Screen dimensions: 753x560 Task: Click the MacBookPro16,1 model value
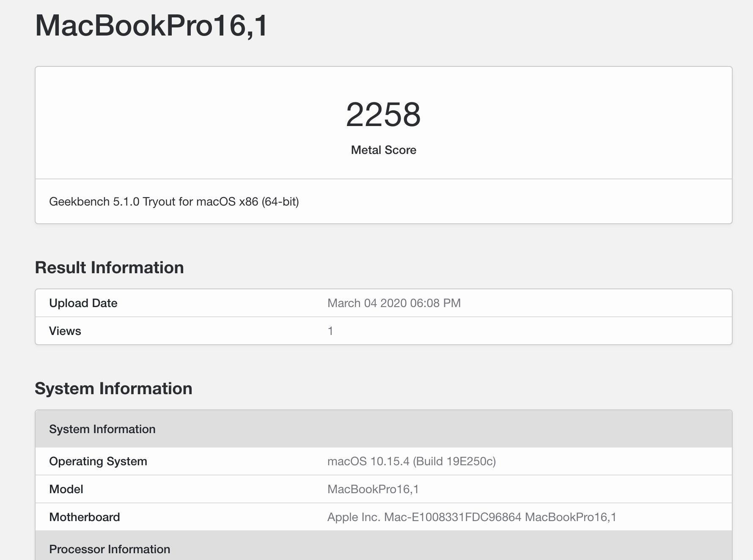point(373,489)
